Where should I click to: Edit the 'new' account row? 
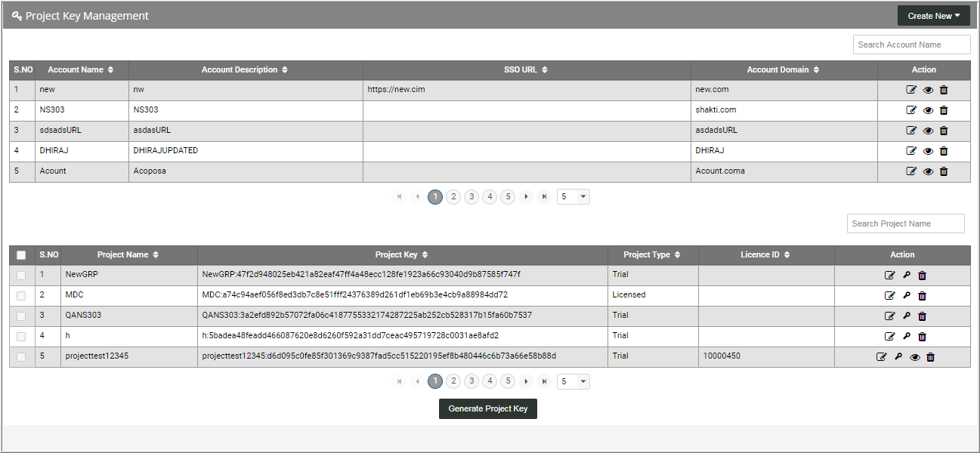(x=911, y=90)
